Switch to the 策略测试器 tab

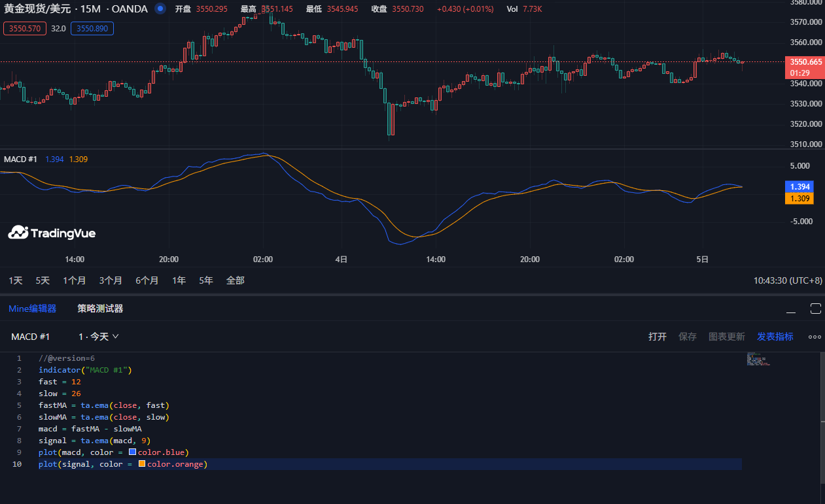pyautogui.click(x=100, y=309)
